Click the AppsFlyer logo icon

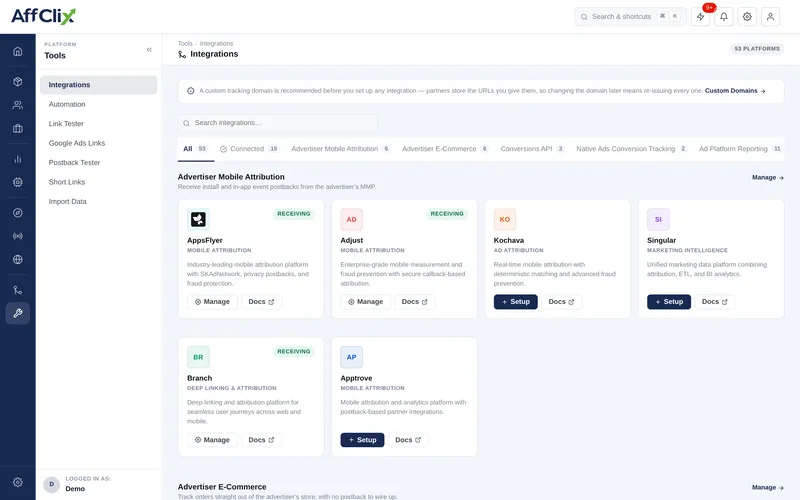coord(198,219)
